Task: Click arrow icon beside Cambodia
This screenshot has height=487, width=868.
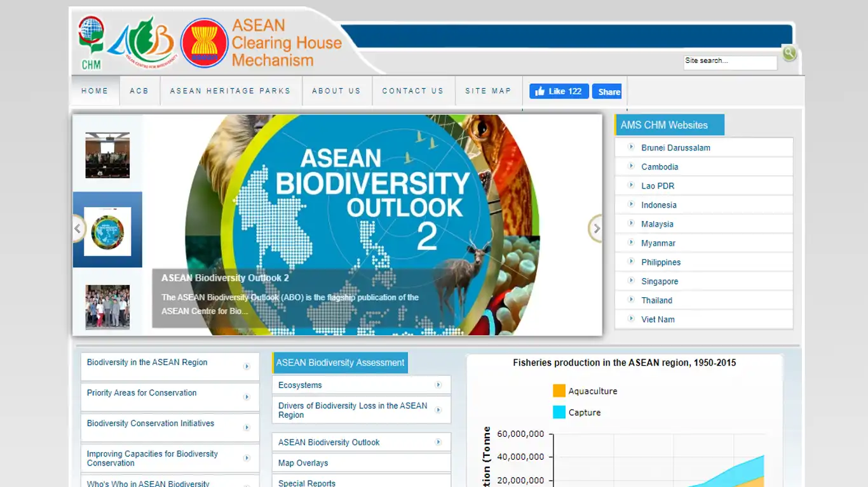Action: 631,166
